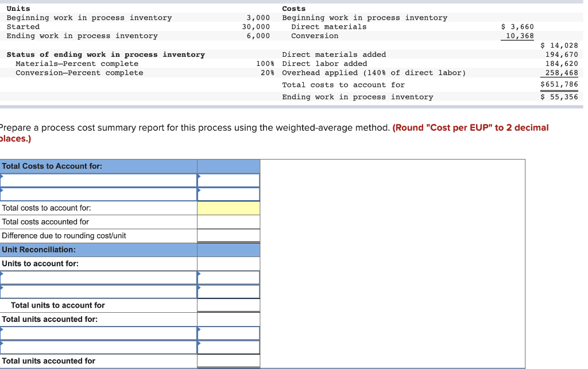Viewport: 588px width, 369px height.
Task: Open the second dropdown under Total Costs to Account for
Action: pos(98,193)
